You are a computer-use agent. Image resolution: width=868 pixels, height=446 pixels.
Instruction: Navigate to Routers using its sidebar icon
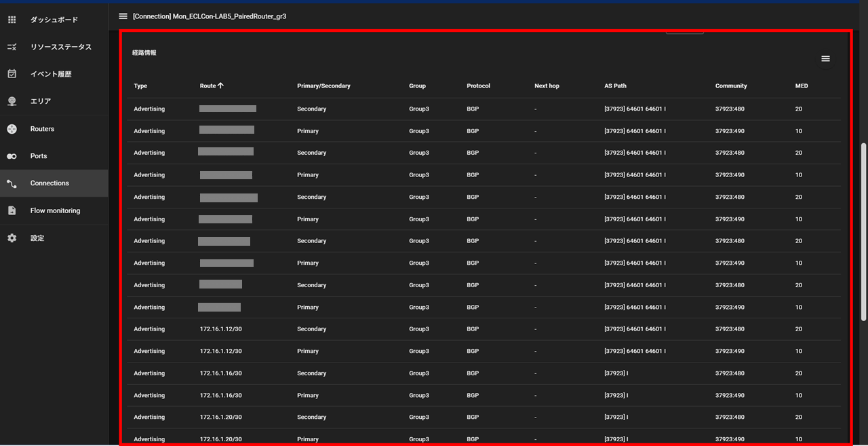click(x=11, y=128)
